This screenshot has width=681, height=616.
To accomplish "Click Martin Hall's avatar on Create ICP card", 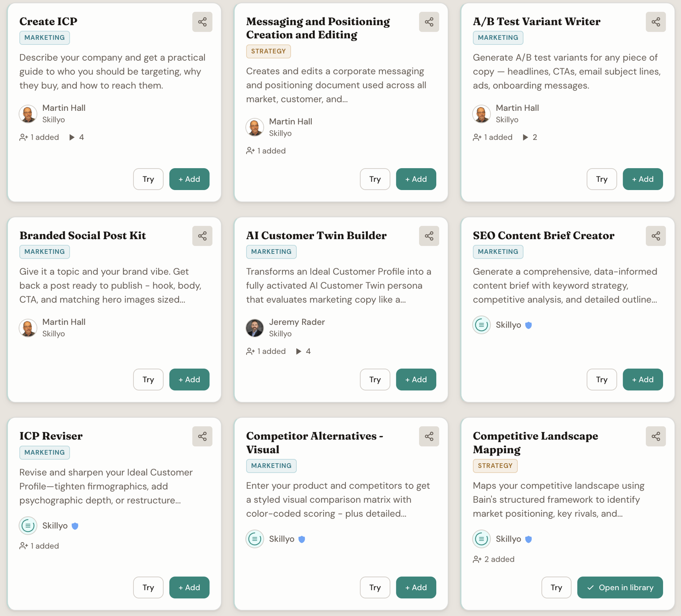I will (x=28, y=114).
